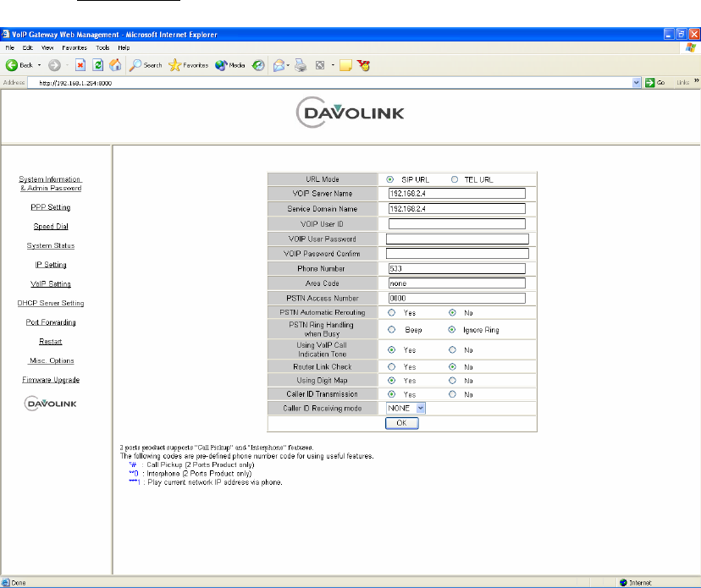
Task: Open the Firmware Upgrade link
Action: (51, 380)
